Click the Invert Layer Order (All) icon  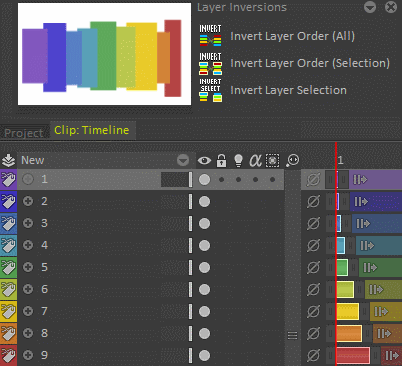tap(210, 35)
